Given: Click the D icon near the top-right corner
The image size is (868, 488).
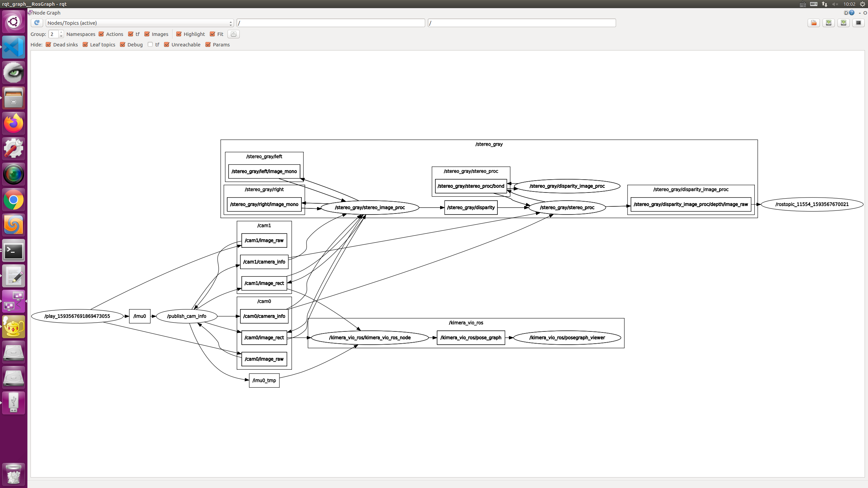Looking at the screenshot, I should click(846, 13).
